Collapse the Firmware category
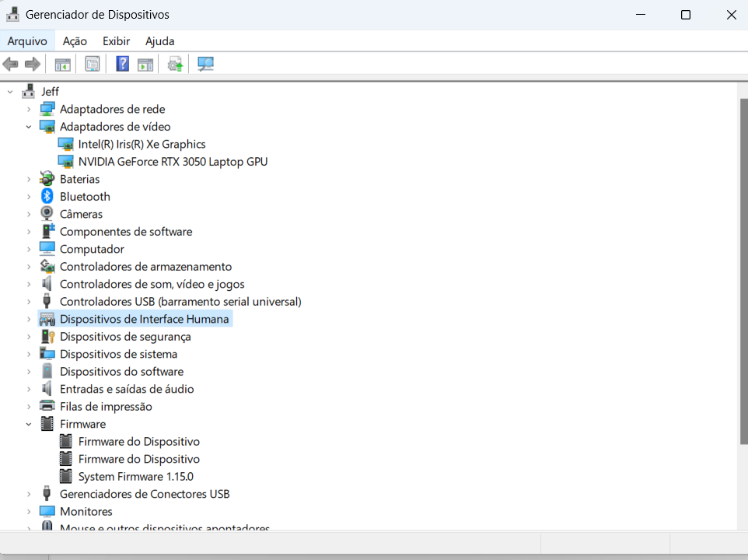The height and width of the screenshot is (560, 748). coord(29,424)
